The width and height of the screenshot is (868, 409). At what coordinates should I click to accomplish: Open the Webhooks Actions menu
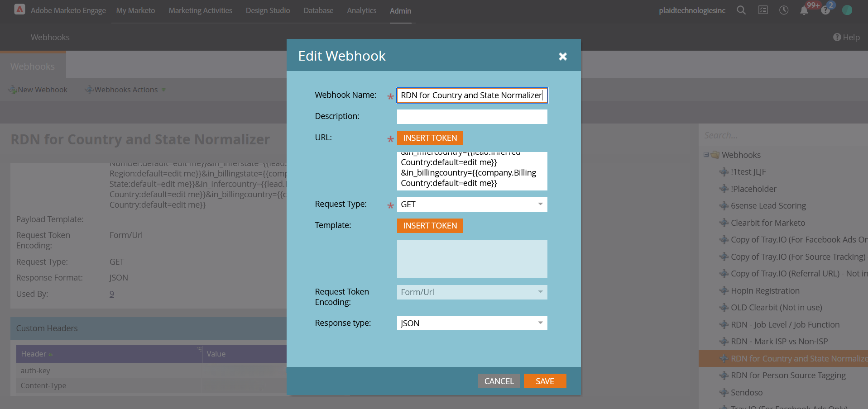pos(125,90)
